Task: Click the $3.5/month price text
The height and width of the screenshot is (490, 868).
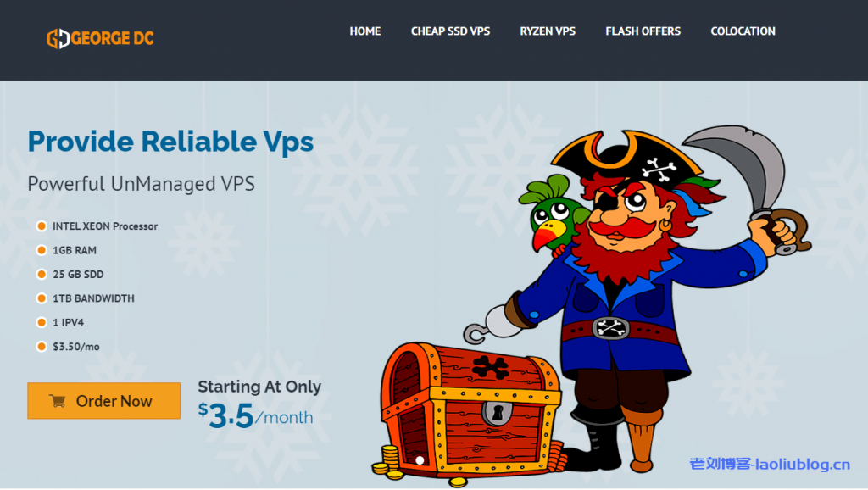Action: pos(256,415)
